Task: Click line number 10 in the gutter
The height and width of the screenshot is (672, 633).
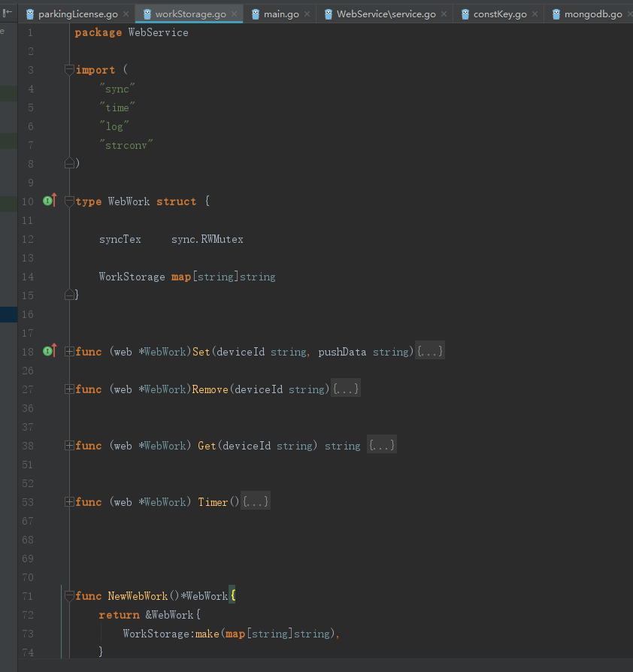Action: (28, 201)
